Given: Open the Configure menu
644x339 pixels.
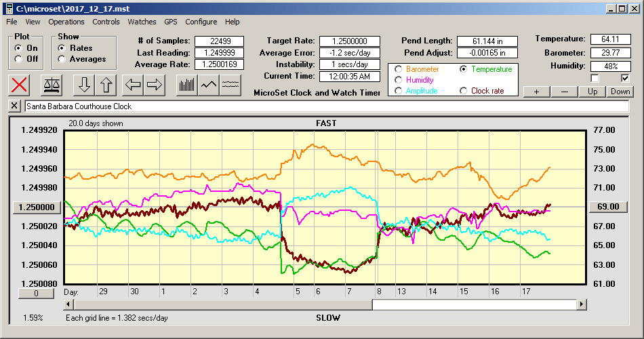Looking at the screenshot, I should tap(201, 22).
